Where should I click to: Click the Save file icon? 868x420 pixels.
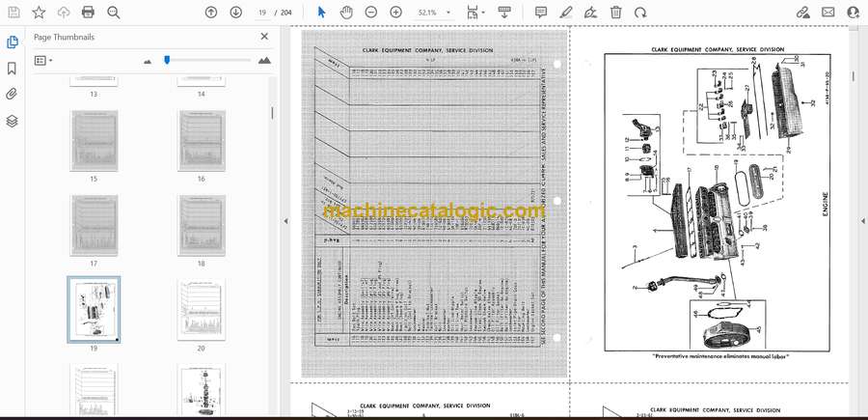pos(14,13)
